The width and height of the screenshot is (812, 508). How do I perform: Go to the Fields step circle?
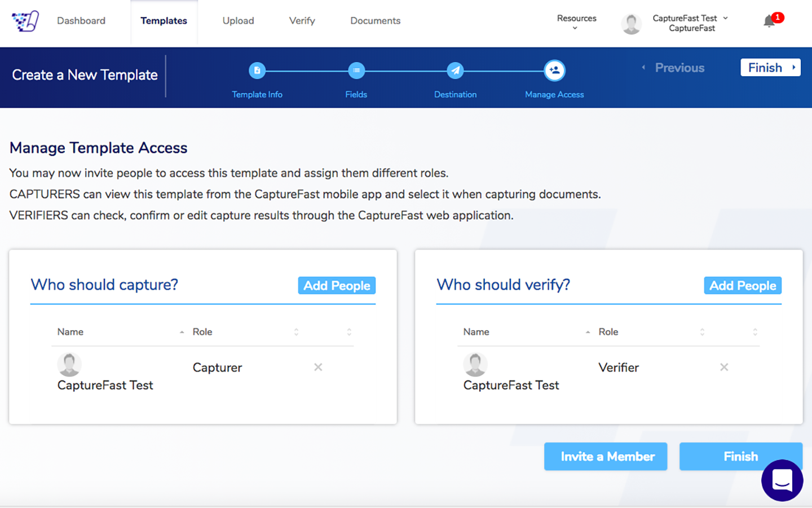(x=356, y=71)
